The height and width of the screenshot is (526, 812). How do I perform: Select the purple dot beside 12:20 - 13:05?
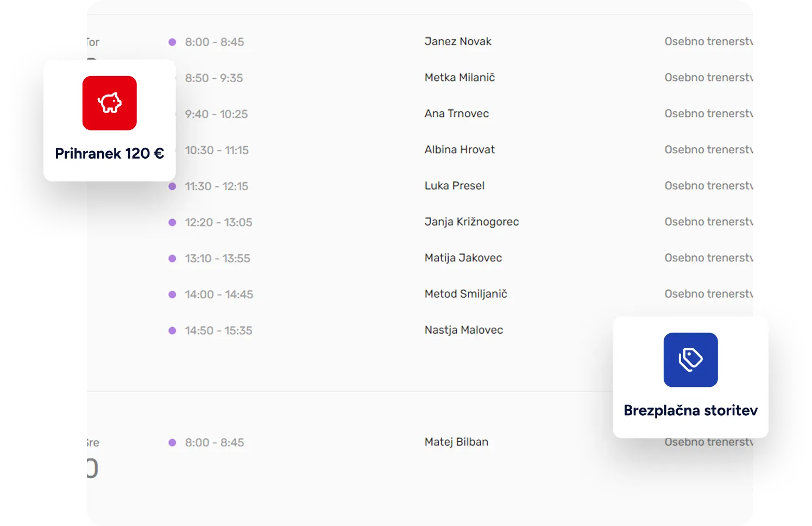(x=172, y=222)
